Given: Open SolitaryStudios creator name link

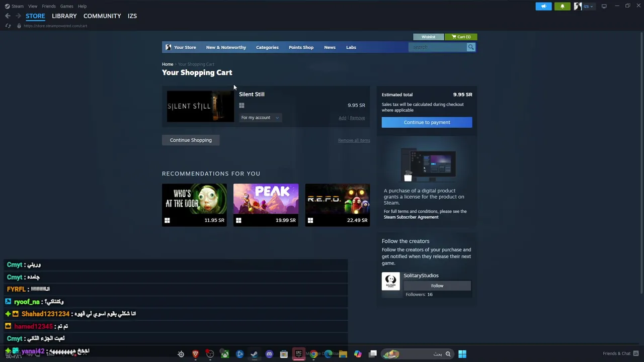Looking at the screenshot, I should [x=421, y=276].
